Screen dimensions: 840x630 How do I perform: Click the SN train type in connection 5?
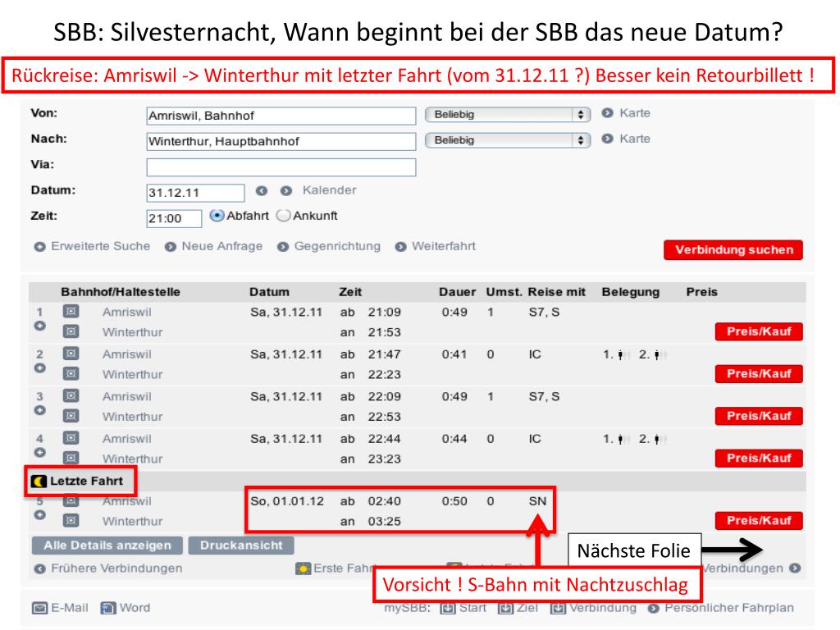(x=537, y=501)
